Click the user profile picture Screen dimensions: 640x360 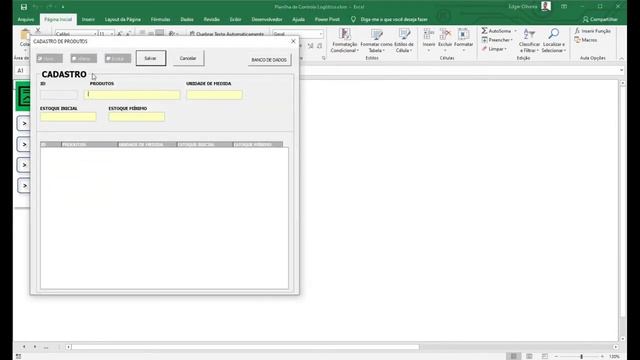pos(546,6)
